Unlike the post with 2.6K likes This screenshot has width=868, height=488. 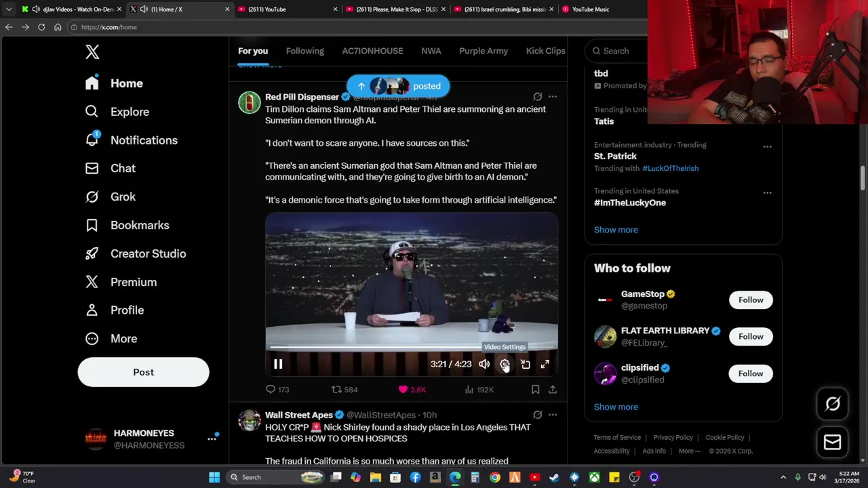[x=412, y=389]
